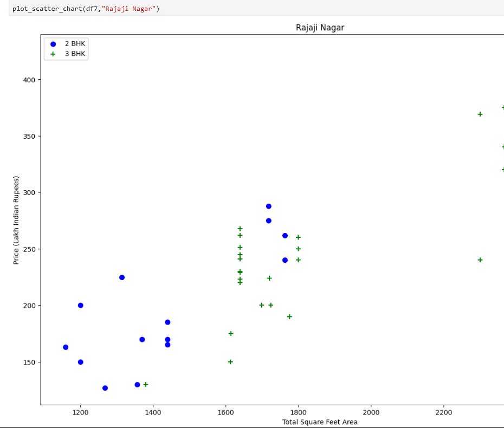Click the green plus marker near 370 Lakh

480,114
